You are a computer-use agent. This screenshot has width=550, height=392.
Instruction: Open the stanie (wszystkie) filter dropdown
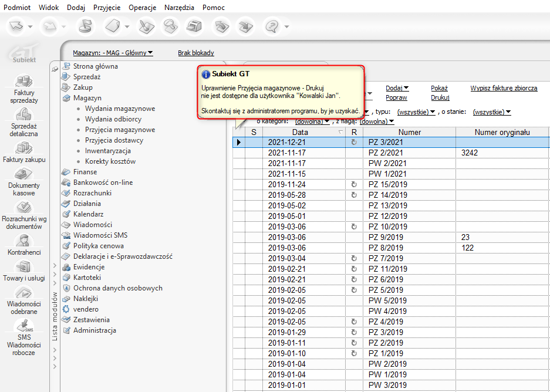coord(491,111)
